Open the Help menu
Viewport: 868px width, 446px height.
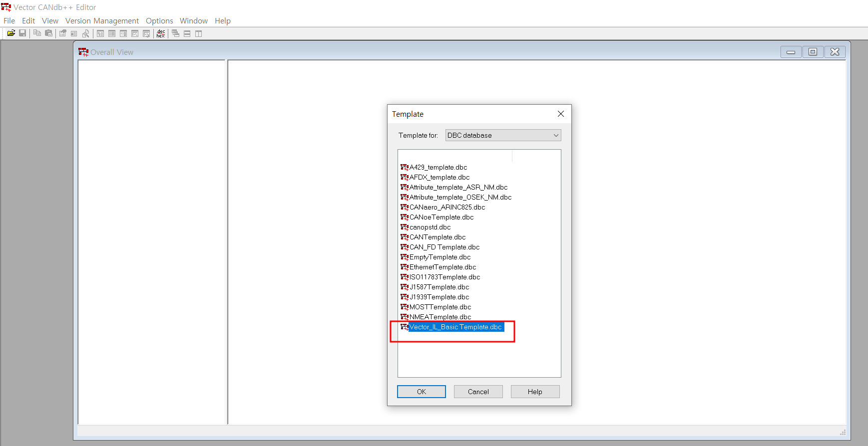click(223, 20)
